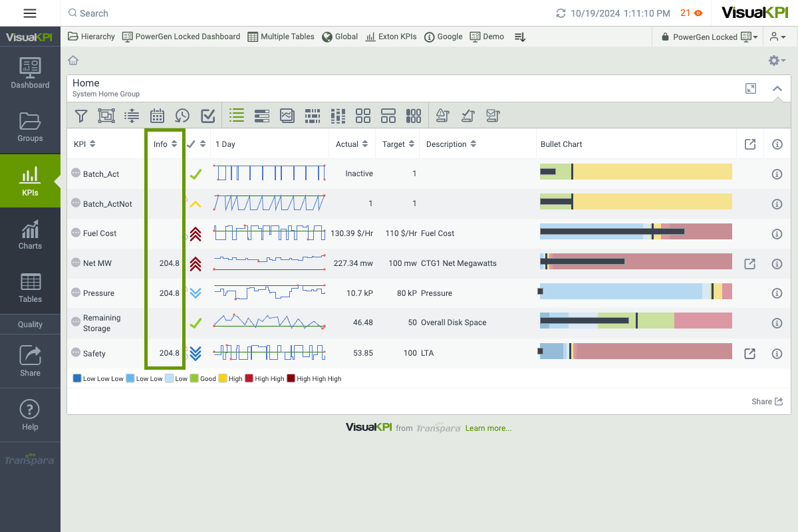Click the Share button below table
Image resolution: width=798 pixels, height=532 pixels.
coord(767,402)
